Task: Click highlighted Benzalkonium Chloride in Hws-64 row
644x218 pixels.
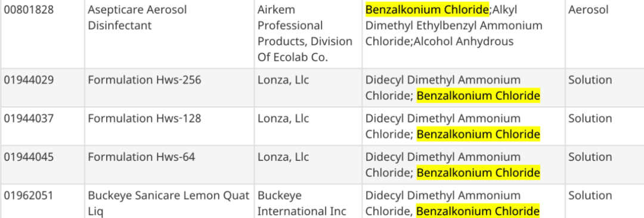Action: pyautogui.click(x=478, y=173)
